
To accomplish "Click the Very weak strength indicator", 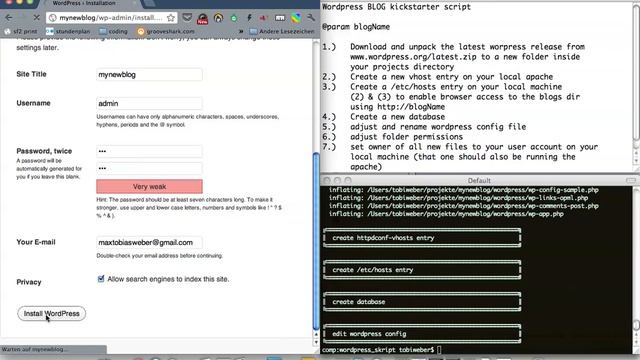I will click(149, 187).
